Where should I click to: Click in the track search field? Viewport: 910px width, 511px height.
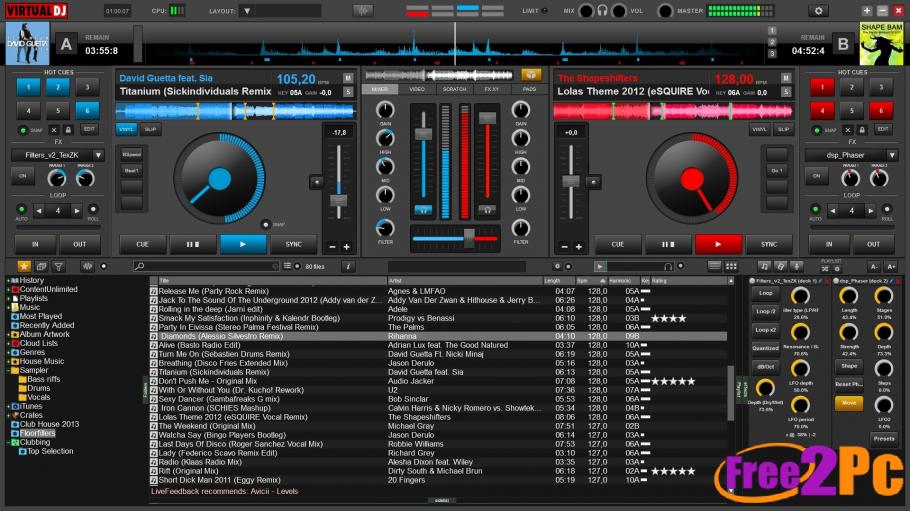coord(205,267)
